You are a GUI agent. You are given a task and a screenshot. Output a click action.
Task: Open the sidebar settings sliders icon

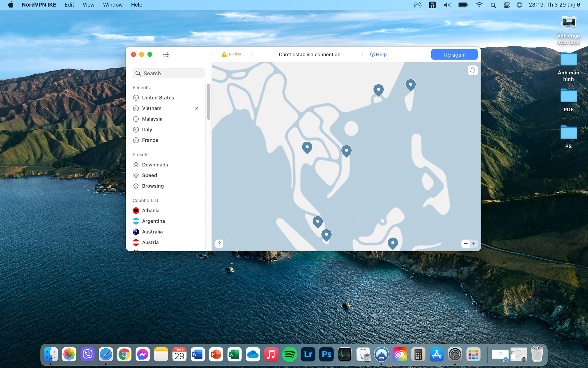(166, 54)
